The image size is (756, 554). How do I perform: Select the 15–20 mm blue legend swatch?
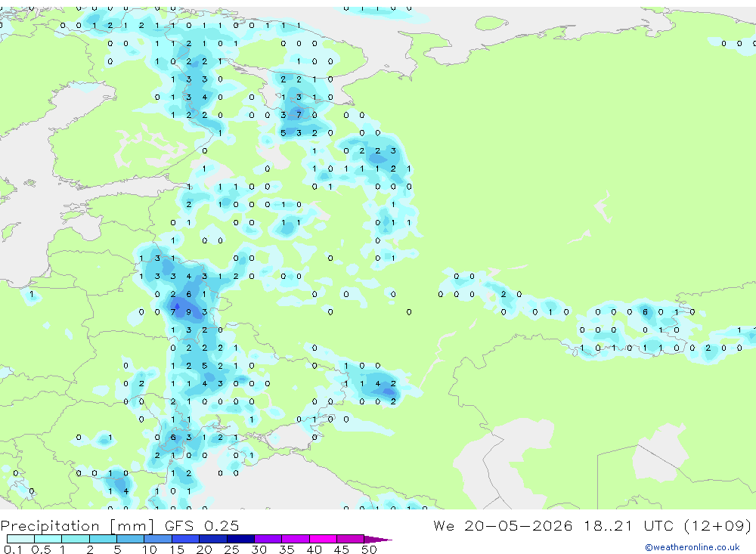click(x=186, y=539)
